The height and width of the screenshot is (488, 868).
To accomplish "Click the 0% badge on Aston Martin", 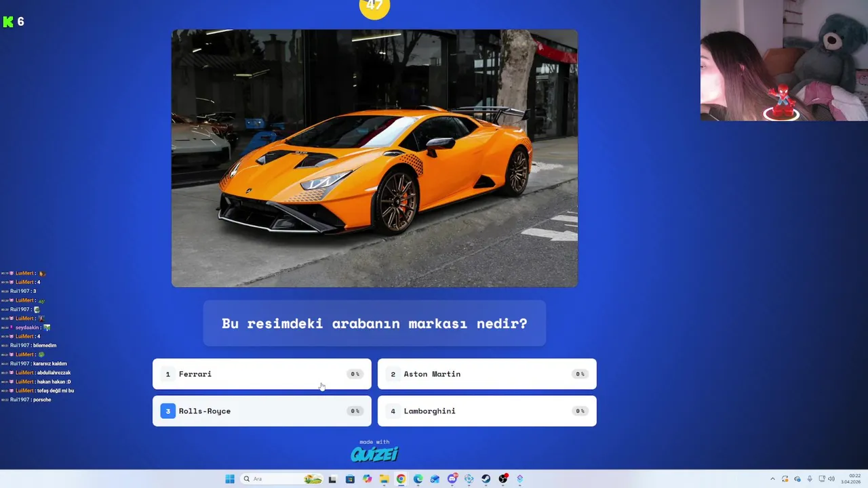I will click(x=580, y=374).
